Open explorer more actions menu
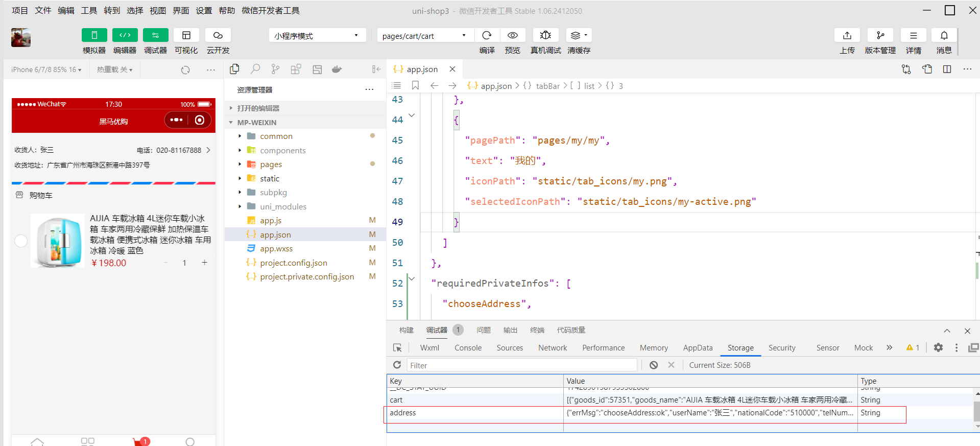Viewport: 980px width, 446px height. click(369, 89)
